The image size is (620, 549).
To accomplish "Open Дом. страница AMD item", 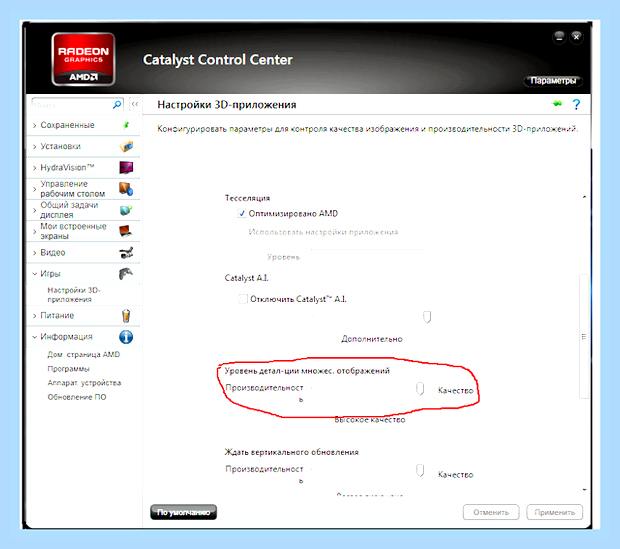I will (83, 354).
